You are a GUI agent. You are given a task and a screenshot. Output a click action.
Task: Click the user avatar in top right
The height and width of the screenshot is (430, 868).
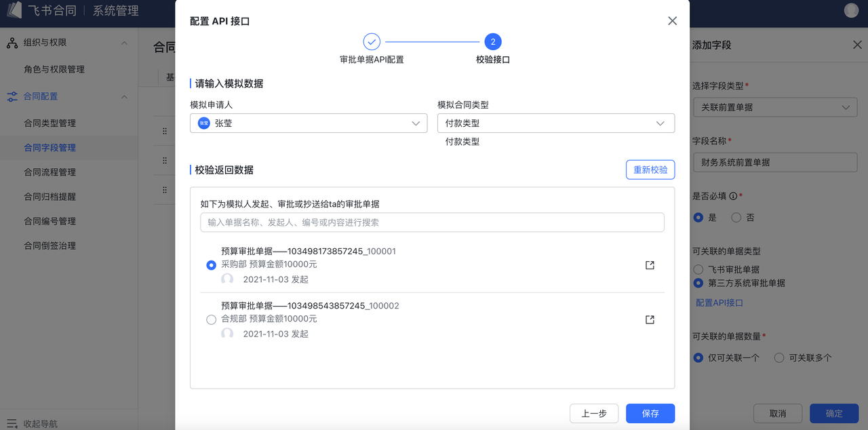point(851,10)
